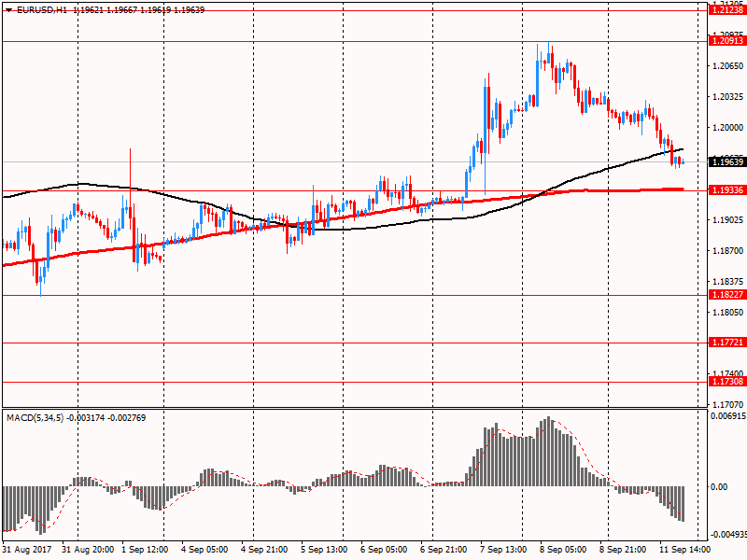The image size is (747, 560).
Task: Click the 5 Sep 13:00 time label
Action: coord(324,550)
